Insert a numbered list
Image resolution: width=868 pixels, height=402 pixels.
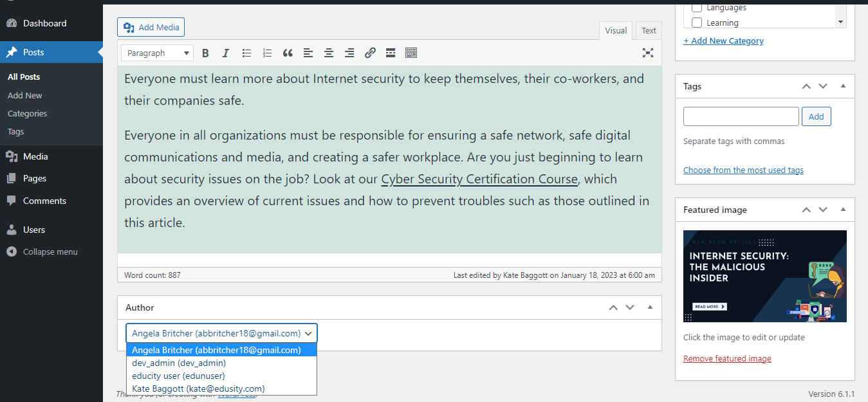(267, 53)
